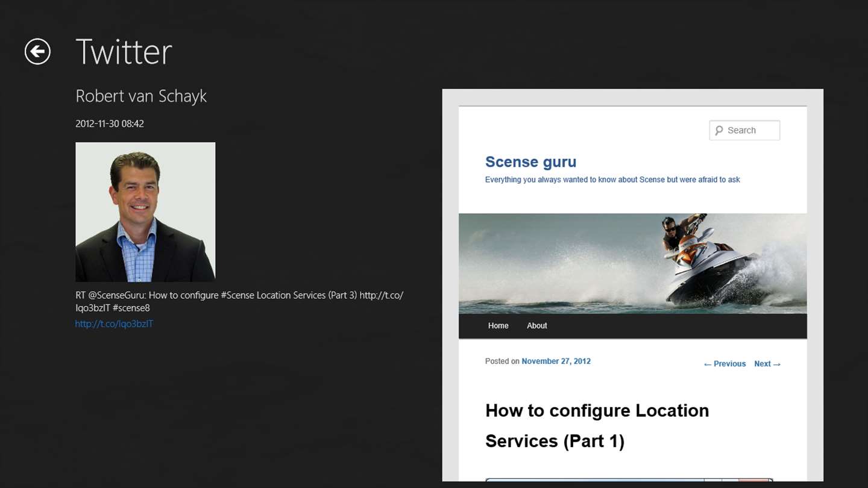Click the blog tagline about Scense

pyautogui.click(x=612, y=180)
